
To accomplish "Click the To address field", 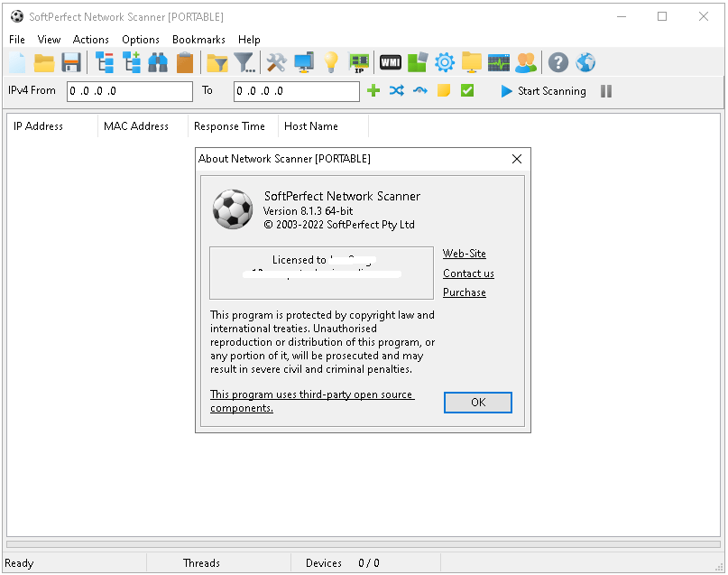I will click(x=297, y=91).
